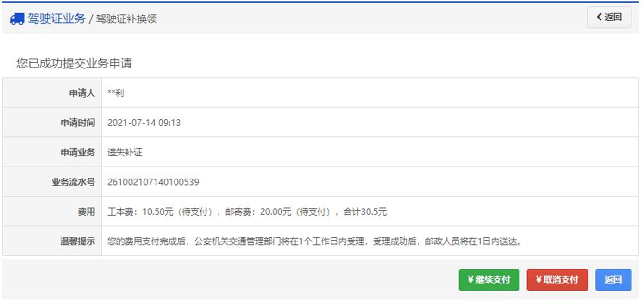Click the 您已成功提交业务申请 heading
This screenshot has width=644, height=303.
coord(74,63)
